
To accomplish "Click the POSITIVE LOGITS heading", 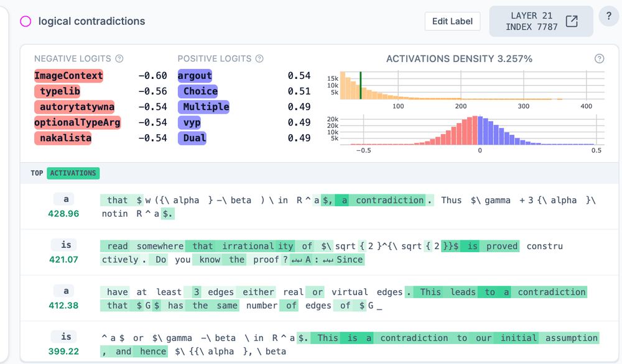I will tap(215, 58).
